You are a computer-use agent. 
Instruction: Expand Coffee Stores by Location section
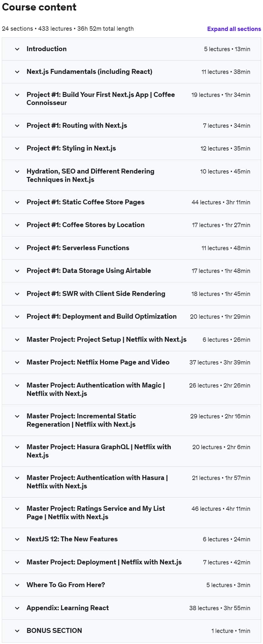tap(85, 225)
